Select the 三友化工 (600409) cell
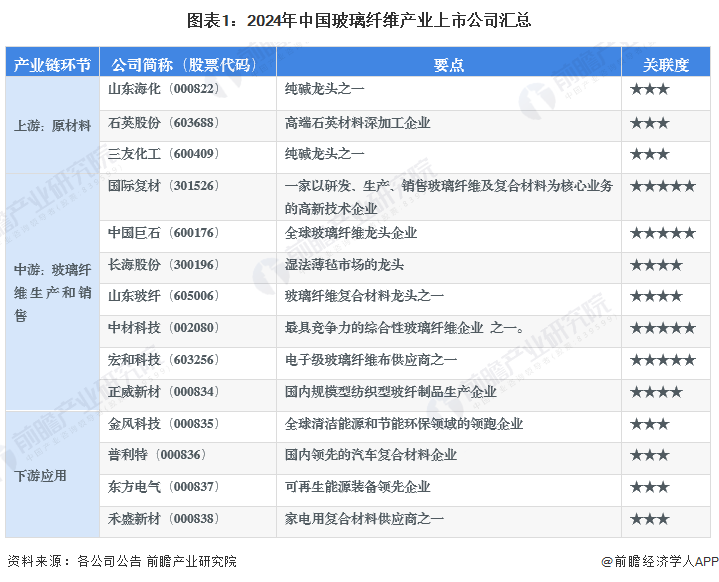The image size is (719, 582). pyautogui.click(x=188, y=157)
